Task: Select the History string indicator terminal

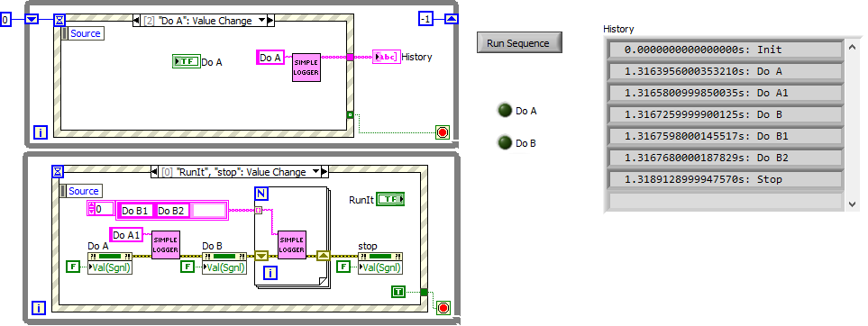Action: 386,57
